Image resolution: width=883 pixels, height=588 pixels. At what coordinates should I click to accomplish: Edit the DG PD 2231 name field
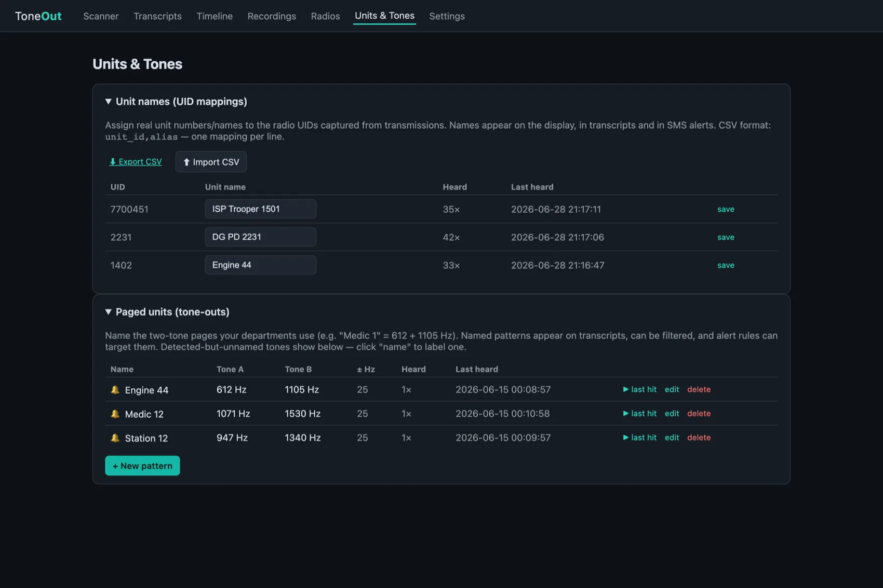click(260, 237)
